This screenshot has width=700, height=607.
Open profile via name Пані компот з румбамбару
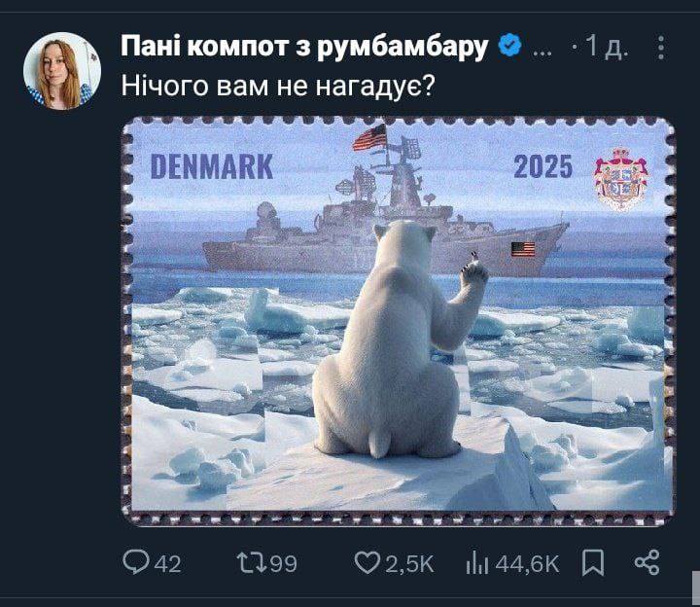[305, 46]
